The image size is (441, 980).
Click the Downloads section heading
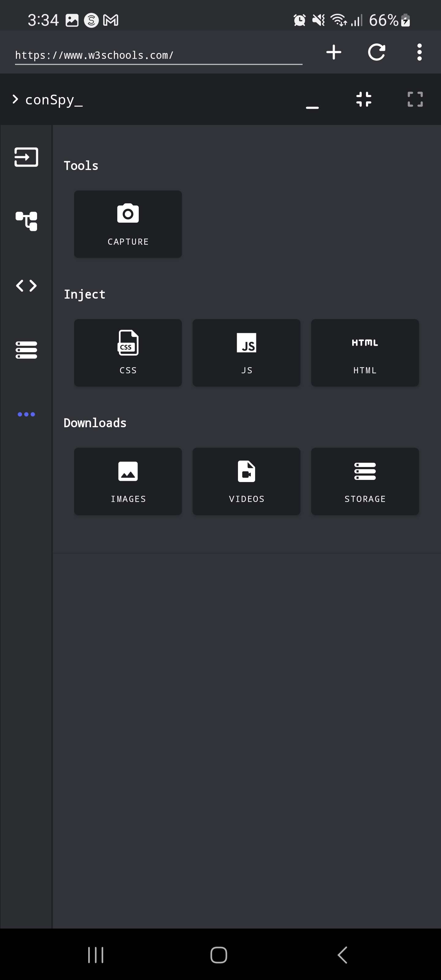tap(95, 423)
